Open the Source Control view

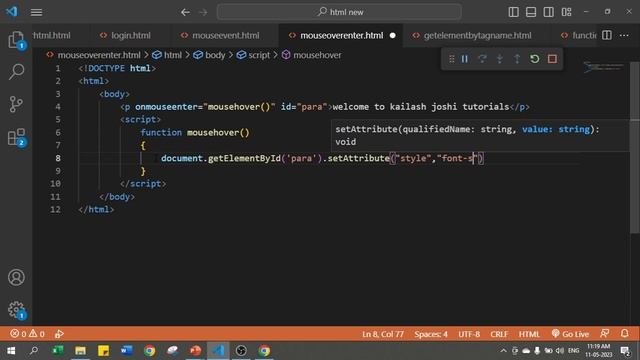click(16, 104)
